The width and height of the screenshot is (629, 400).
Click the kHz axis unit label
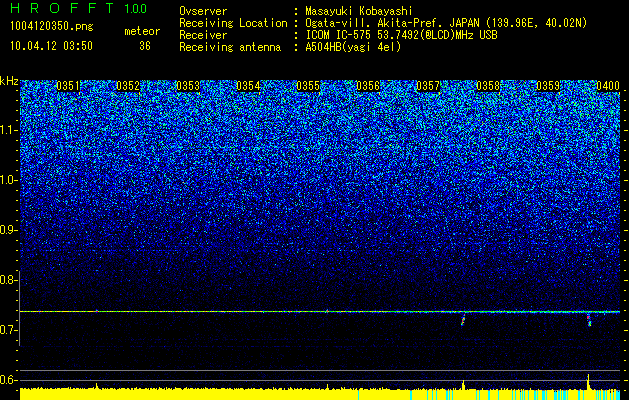9,81
